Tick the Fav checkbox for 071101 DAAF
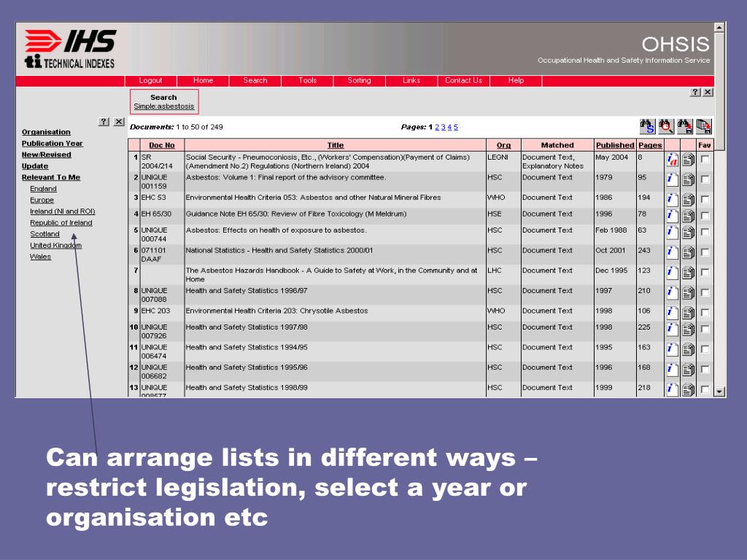This screenshot has width=747, height=560. click(x=705, y=252)
